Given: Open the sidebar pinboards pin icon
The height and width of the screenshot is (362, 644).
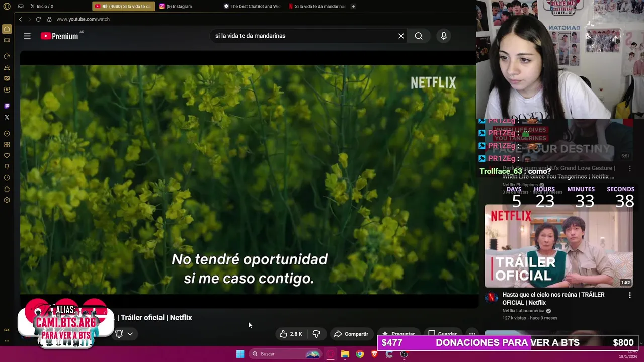Looking at the screenshot, I should pos(7,167).
